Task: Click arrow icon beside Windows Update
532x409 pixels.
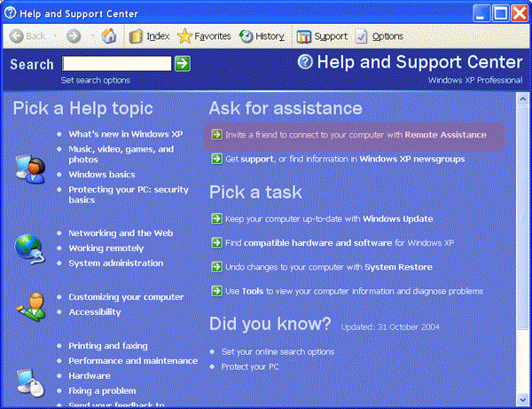Action: click(x=217, y=218)
